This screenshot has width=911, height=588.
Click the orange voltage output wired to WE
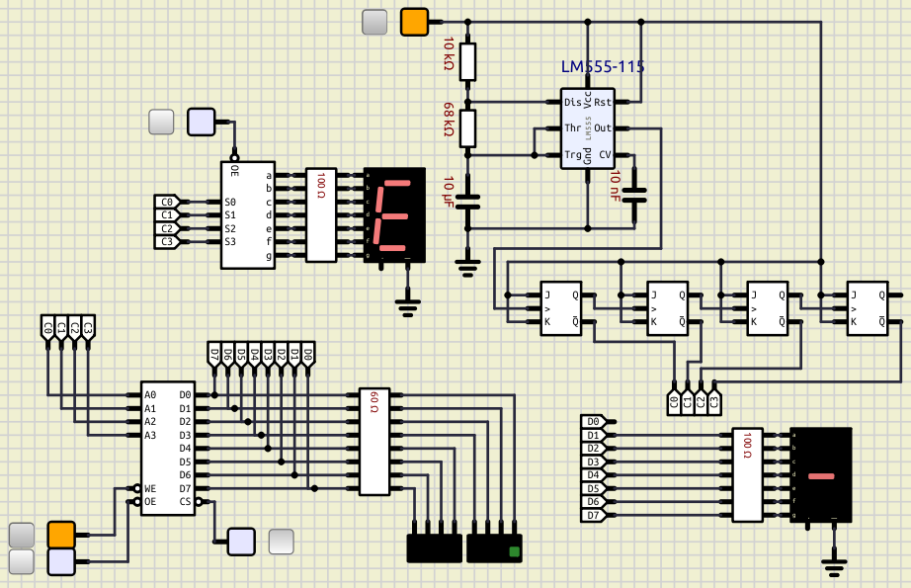click(x=61, y=535)
